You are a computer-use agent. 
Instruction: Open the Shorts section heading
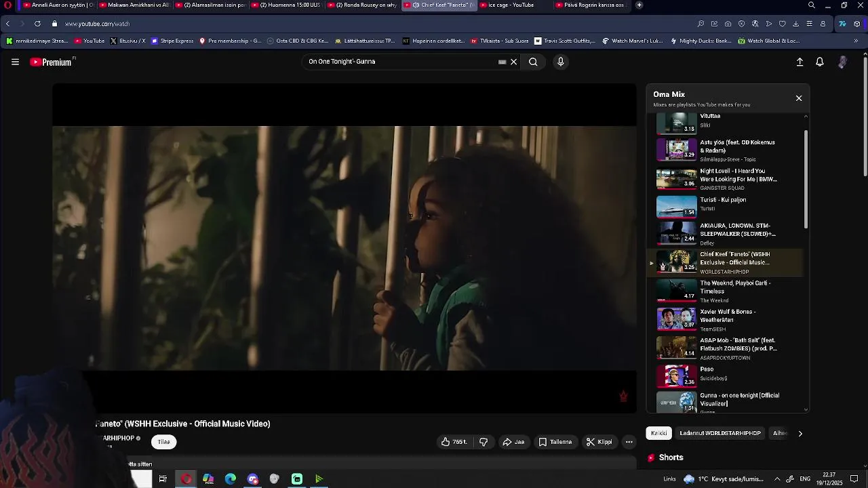tap(665, 457)
